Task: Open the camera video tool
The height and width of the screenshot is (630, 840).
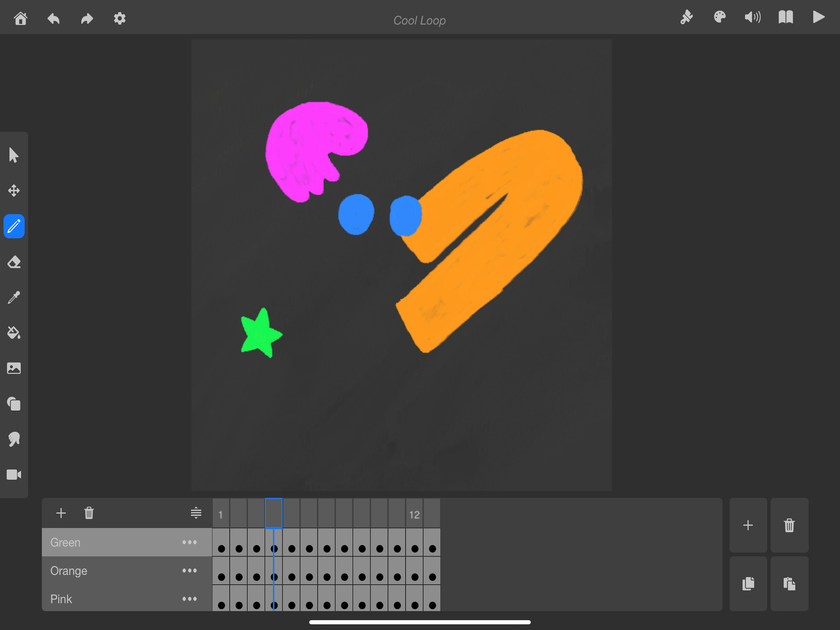Action: 14,475
